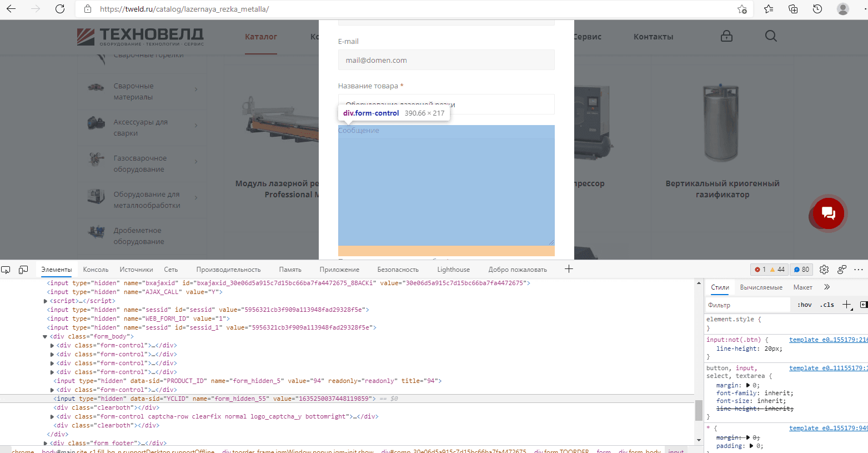The height and width of the screenshot is (453, 868).
Task: Open site search magnifier
Action: point(771,36)
